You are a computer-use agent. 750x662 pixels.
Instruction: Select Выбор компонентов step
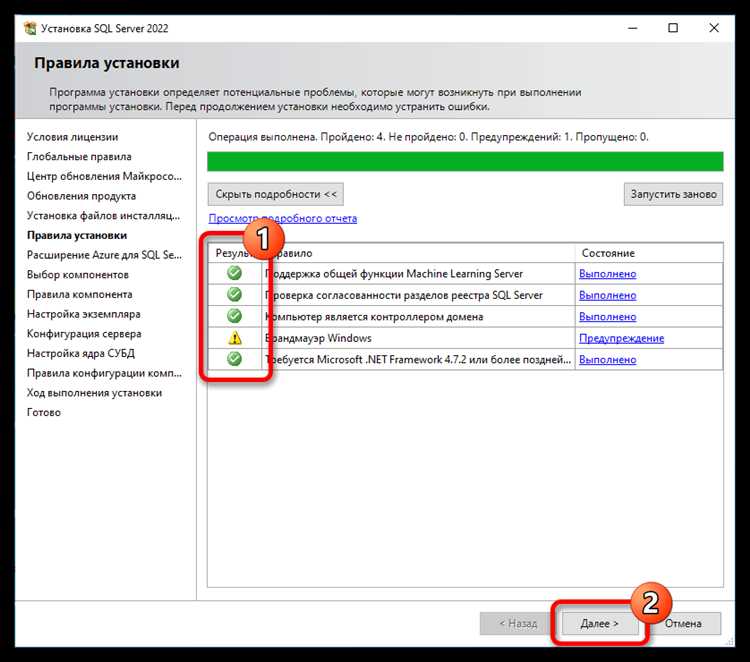point(77,275)
